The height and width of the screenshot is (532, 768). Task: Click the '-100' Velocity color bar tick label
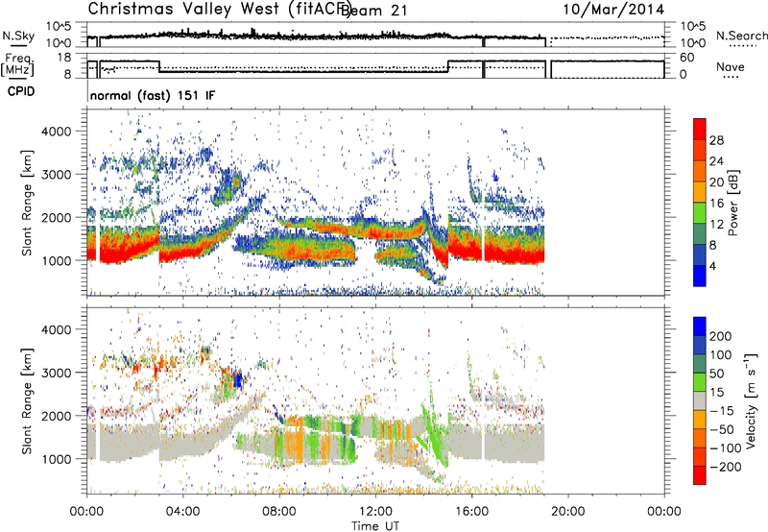pos(726,448)
